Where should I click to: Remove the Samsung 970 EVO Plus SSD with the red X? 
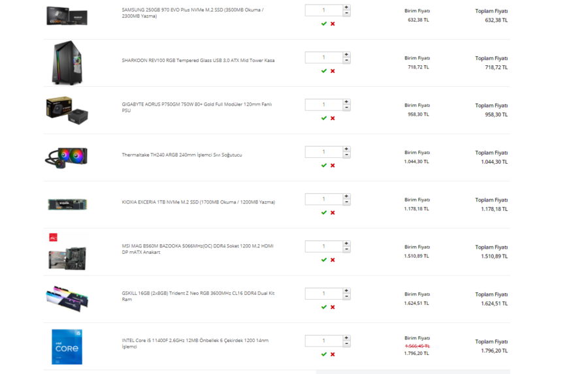(333, 23)
